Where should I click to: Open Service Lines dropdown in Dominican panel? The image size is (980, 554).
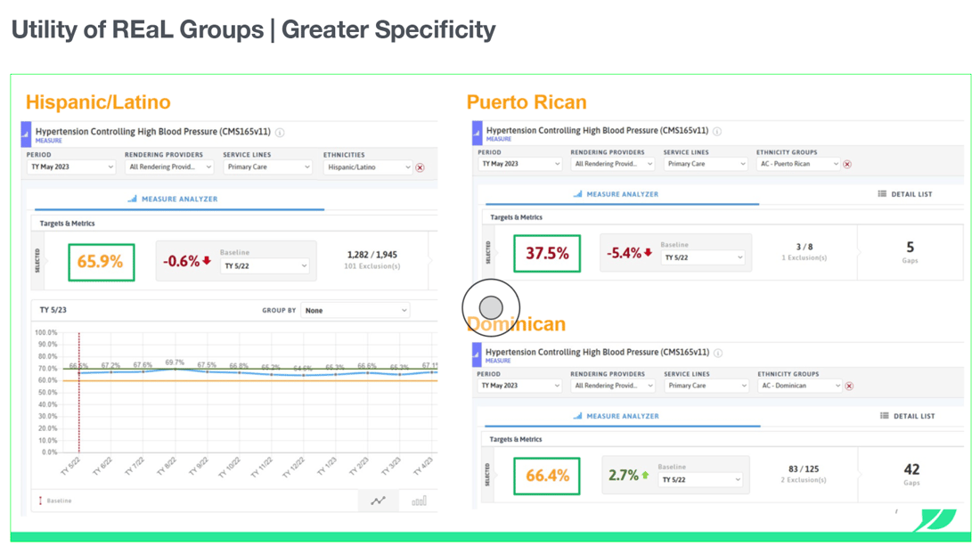point(706,386)
